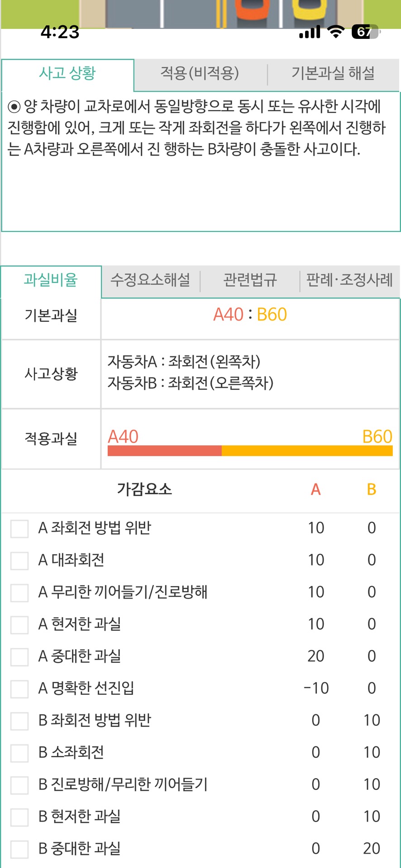401x868 pixels.
Task: Tap the red A40 fault bar
Action: (x=164, y=451)
